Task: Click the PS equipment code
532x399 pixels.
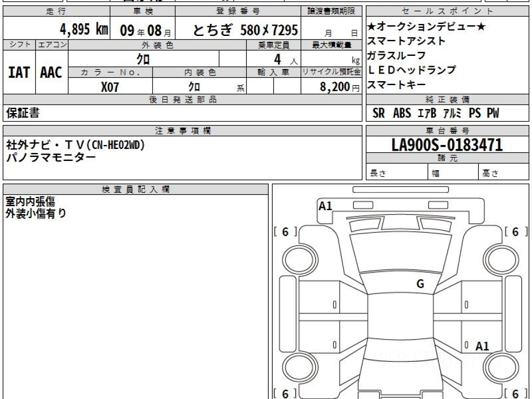Action: (x=475, y=113)
